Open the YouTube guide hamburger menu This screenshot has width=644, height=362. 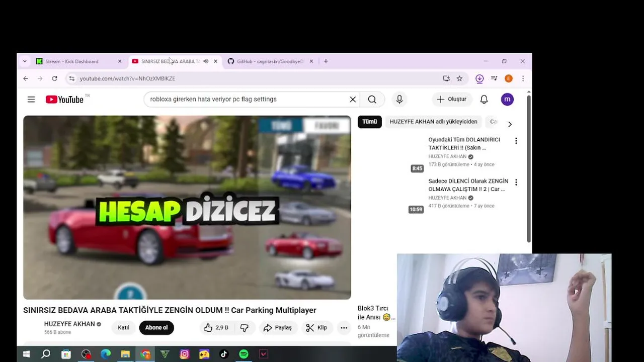coord(31,100)
